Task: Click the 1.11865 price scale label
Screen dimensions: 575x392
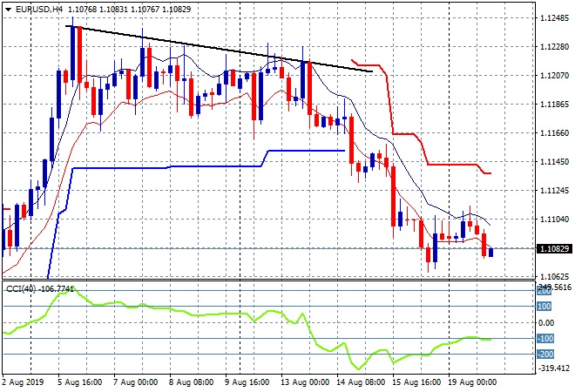Action: coord(554,105)
